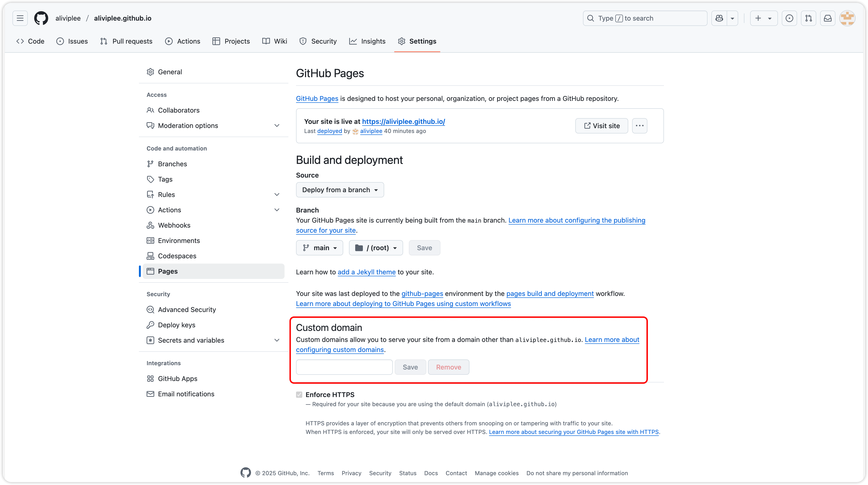868x485 pixels.
Task: Open aliviplee owner breadcrumb
Action: point(68,18)
